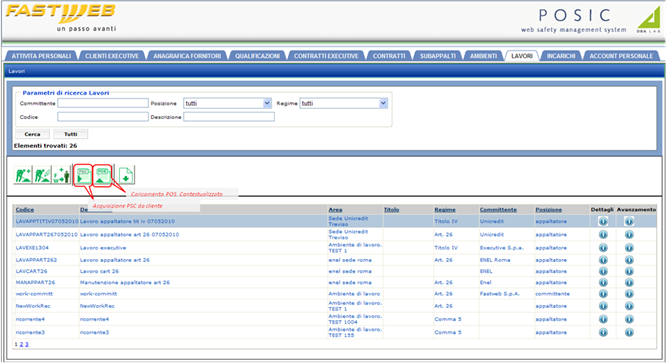Open Dettagli for LAVAPPART267052010 row

[603, 234]
